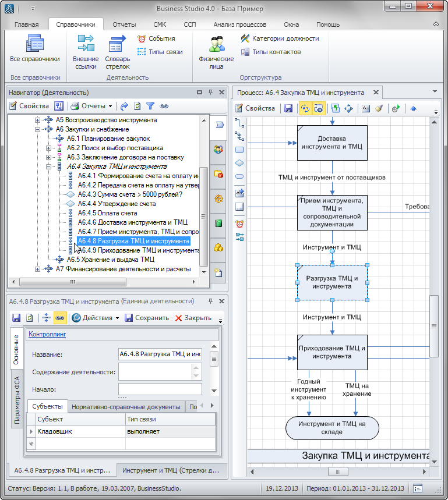Screen dimensions: 448x500
Task: Click the Внешние ссылки ribbon icon
Action: point(86,51)
